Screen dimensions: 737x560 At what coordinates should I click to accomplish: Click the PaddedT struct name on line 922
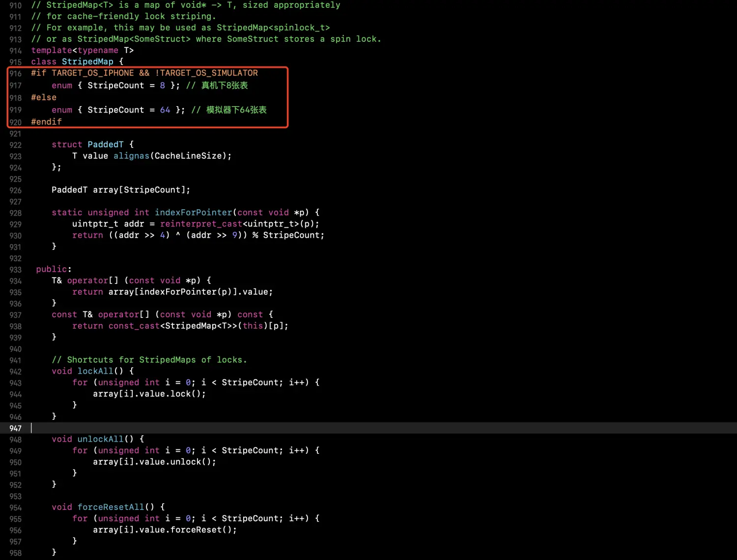(x=106, y=144)
